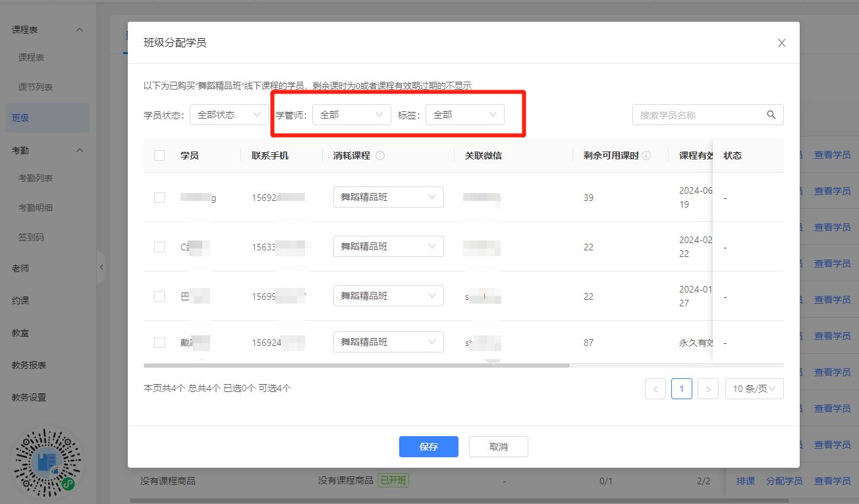Screen dimensions: 859x504
Task: Open 消耗课程 dropdown for phone 15633 row
Action: [x=389, y=246]
